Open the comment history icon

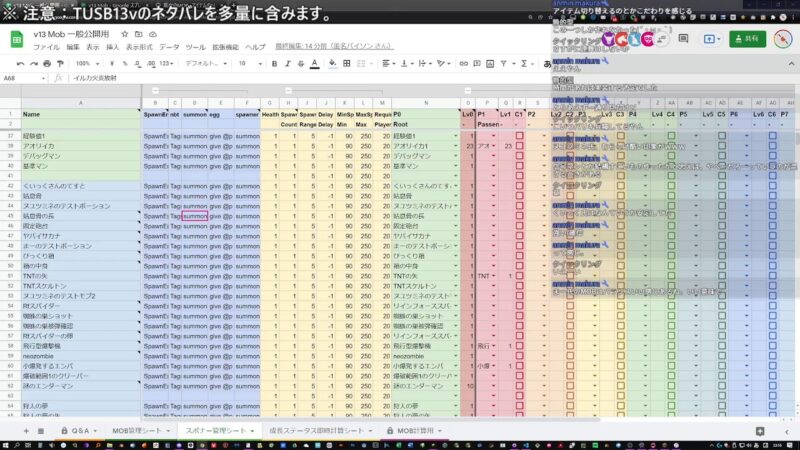683,39
